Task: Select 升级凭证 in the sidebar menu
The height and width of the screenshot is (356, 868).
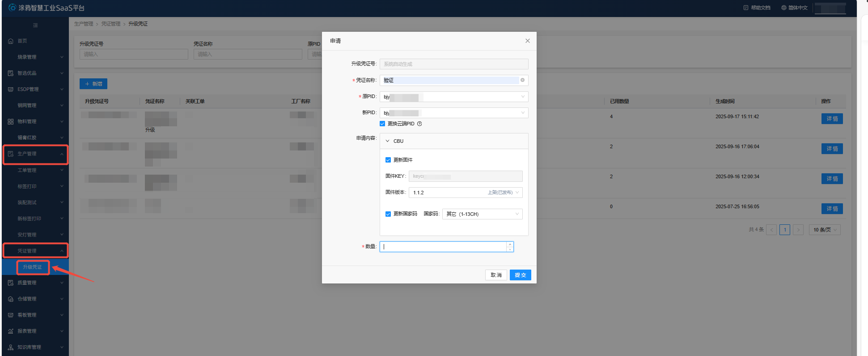Action: (x=33, y=267)
